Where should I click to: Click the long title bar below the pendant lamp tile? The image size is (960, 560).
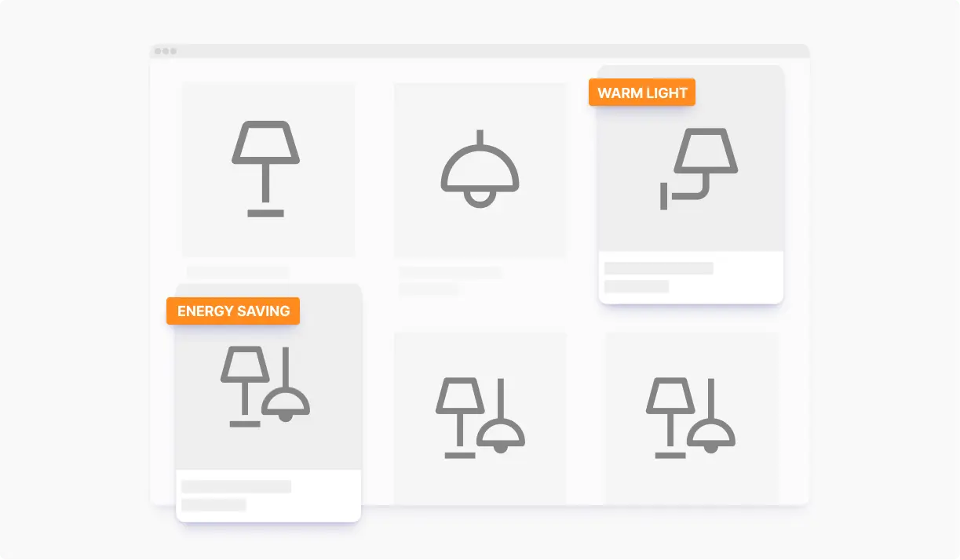(450, 272)
